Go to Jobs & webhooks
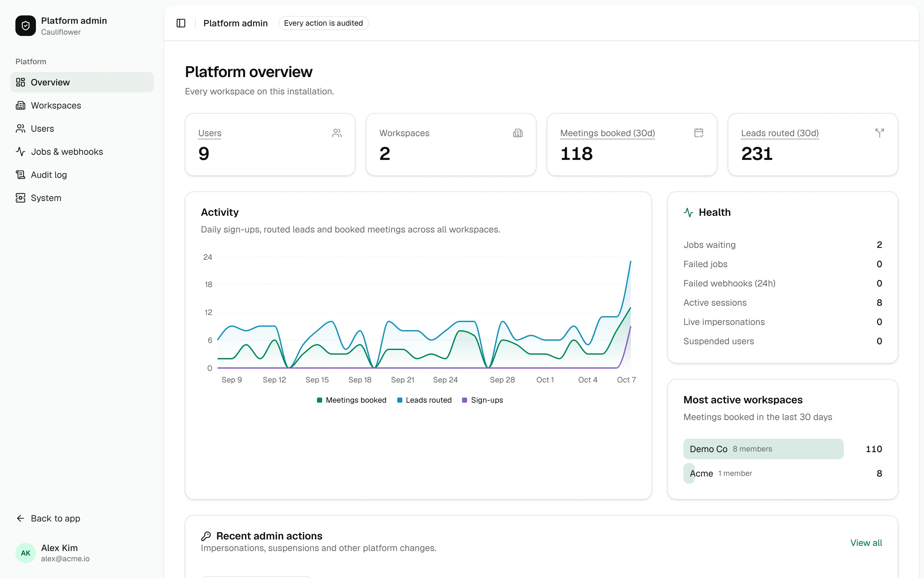Image resolution: width=924 pixels, height=578 pixels. coord(82,152)
